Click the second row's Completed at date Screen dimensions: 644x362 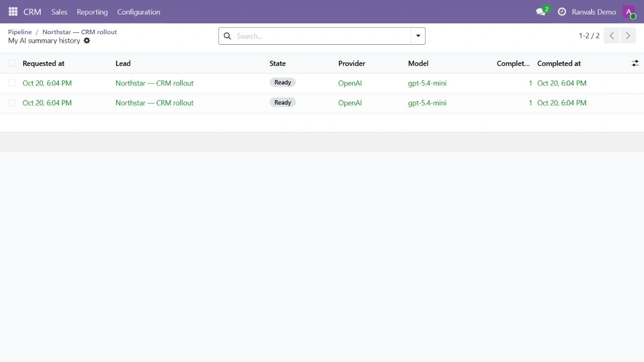tap(562, 103)
